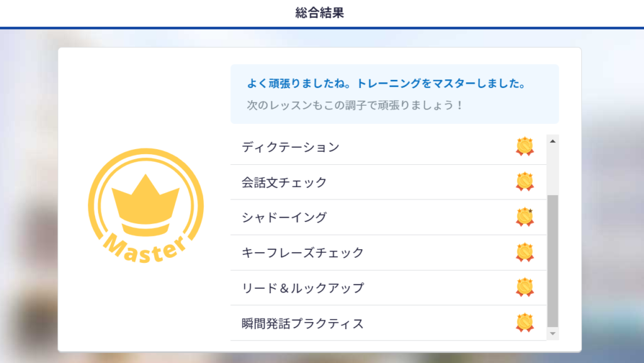The height and width of the screenshot is (363, 644).
Task: Click the 瞬間発話プラクティス medal badge
Action: 525,321
